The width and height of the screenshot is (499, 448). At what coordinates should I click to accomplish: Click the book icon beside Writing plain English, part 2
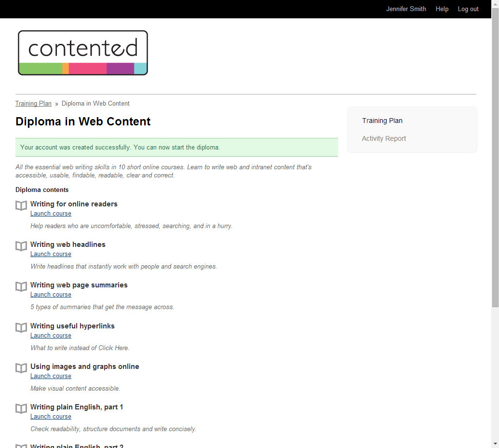[21, 446]
